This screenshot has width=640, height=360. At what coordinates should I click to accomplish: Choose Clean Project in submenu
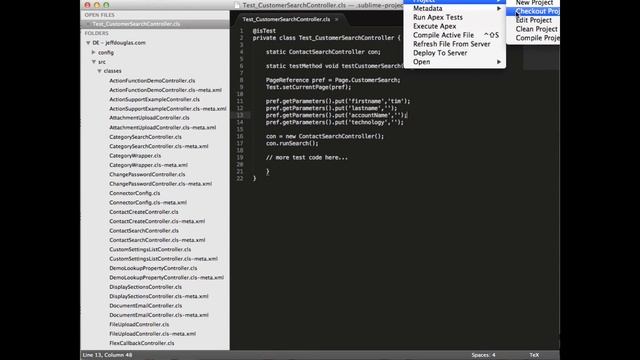pos(533,29)
